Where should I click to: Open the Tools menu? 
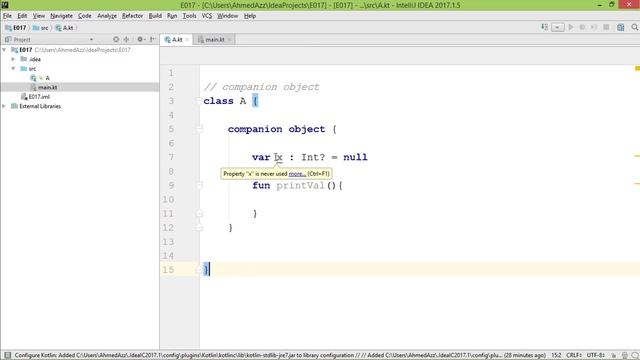pyautogui.click(x=189, y=16)
